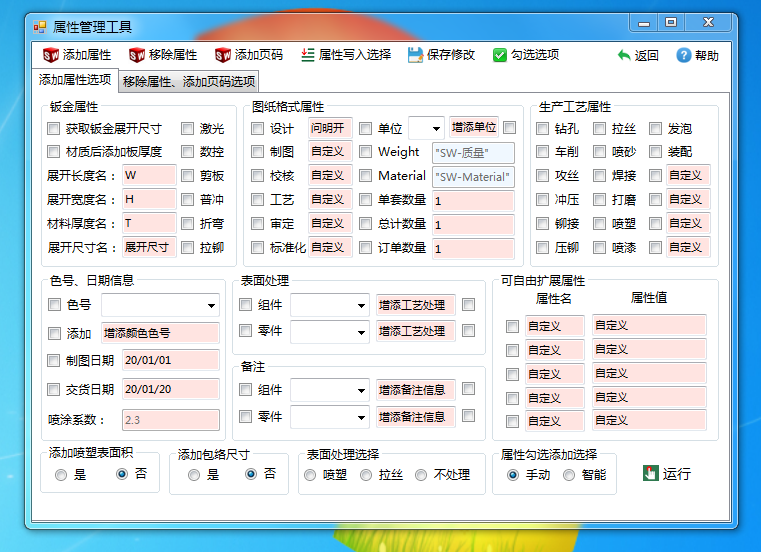761x552 pixels.
Task: Select 否 for 添加包络尺寸
Action: (x=251, y=474)
